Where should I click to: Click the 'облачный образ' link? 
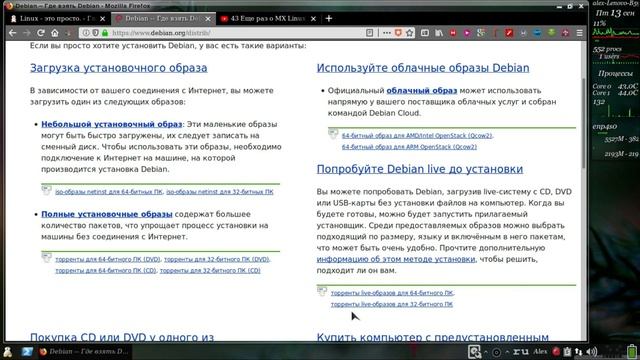[x=422, y=91]
